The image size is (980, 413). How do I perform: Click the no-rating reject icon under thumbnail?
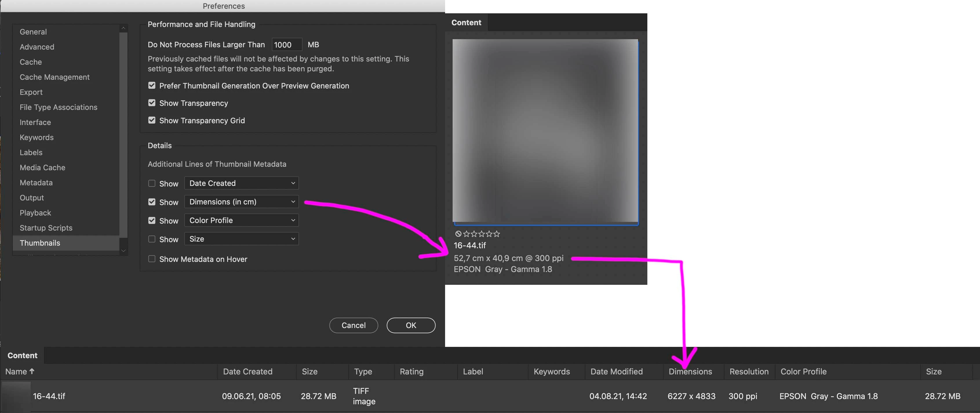pyautogui.click(x=458, y=234)
